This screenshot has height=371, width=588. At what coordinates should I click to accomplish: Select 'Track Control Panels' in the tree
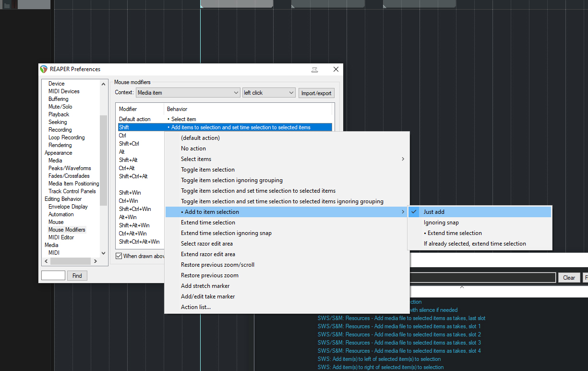pos(72,191)
